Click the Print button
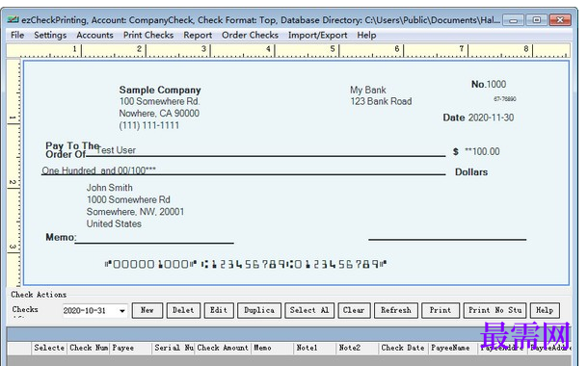Image resolution: width=588 pixels, height=366 pixels. 441,310
